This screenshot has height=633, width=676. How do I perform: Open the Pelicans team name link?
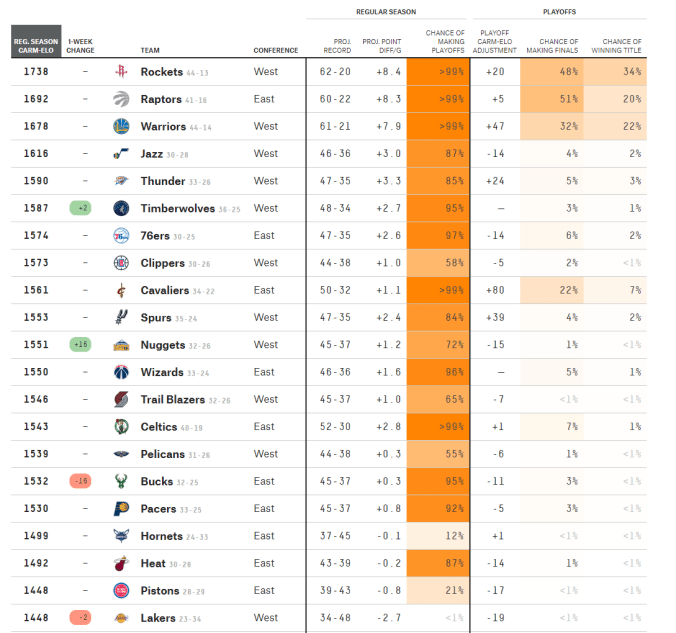[x=163, y=454]
